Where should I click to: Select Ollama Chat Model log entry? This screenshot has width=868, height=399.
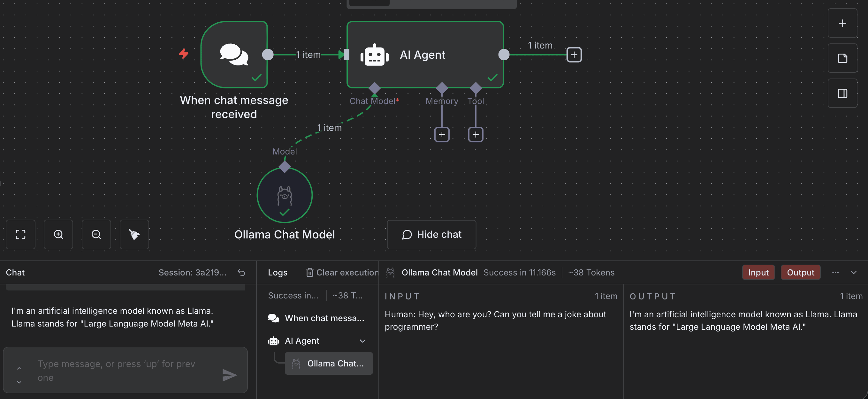(x=329, y=363)
